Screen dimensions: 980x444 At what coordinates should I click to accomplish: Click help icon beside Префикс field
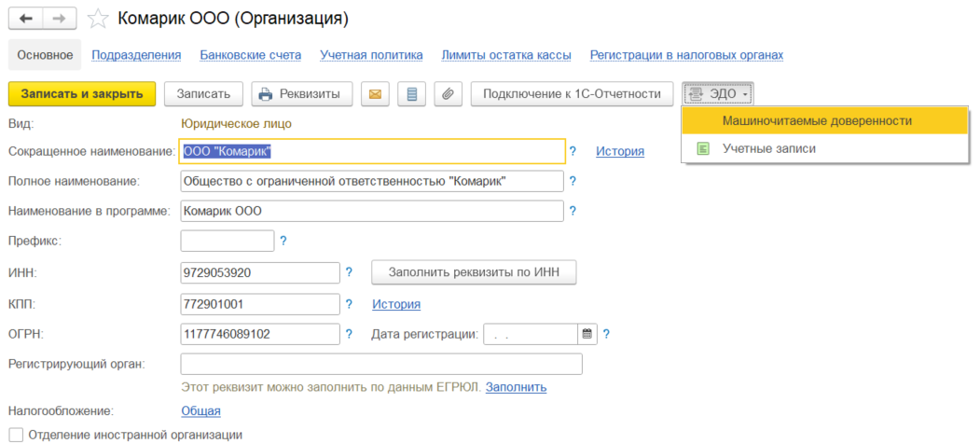coord(283,241)
